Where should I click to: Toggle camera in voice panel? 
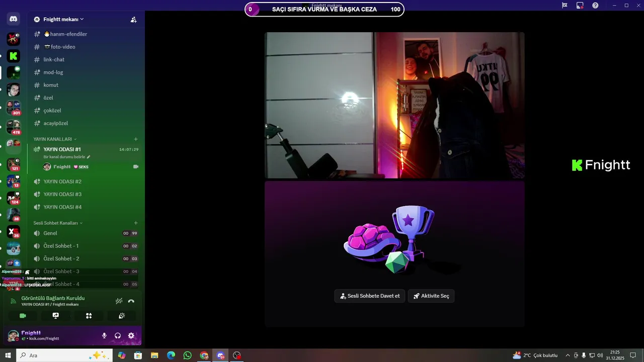[x=23, y=316]
